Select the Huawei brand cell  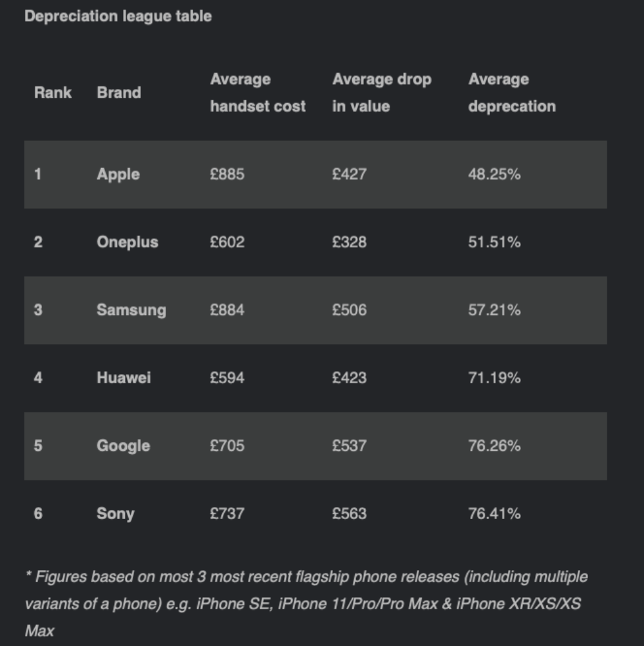coord(124,377)
